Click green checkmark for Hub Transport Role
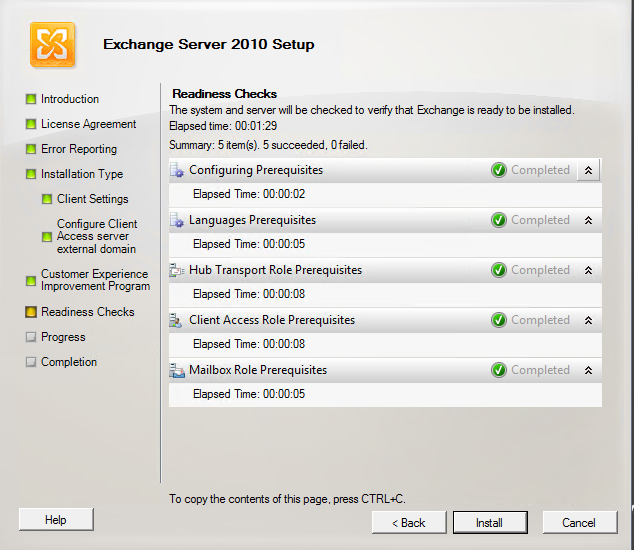The image size is (634, 550). click(x=499, y=270)
